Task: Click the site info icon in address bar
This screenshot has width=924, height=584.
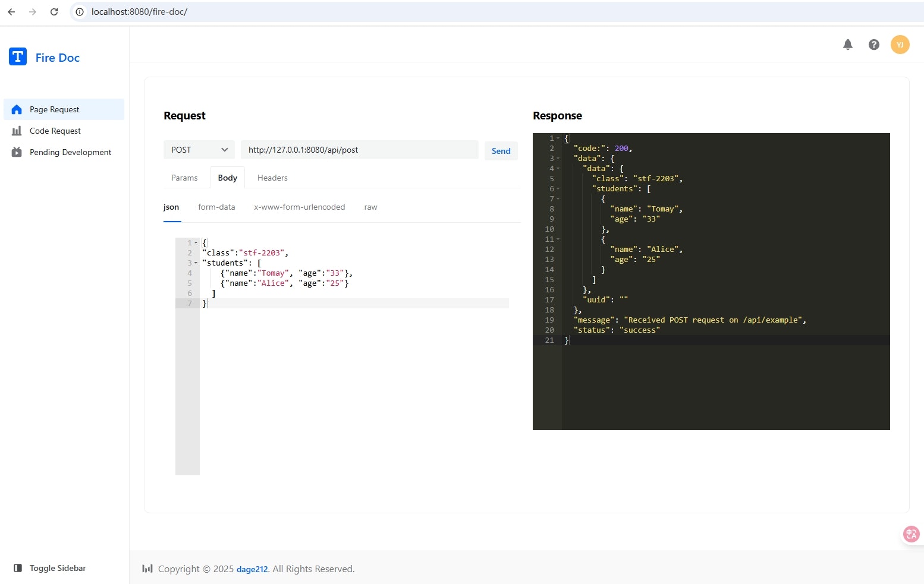Action: pos(80,12)
